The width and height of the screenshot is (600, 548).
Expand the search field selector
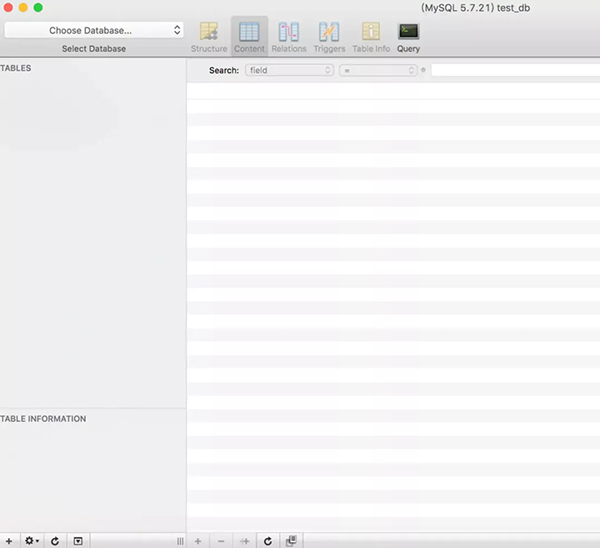tap(290, 70)
